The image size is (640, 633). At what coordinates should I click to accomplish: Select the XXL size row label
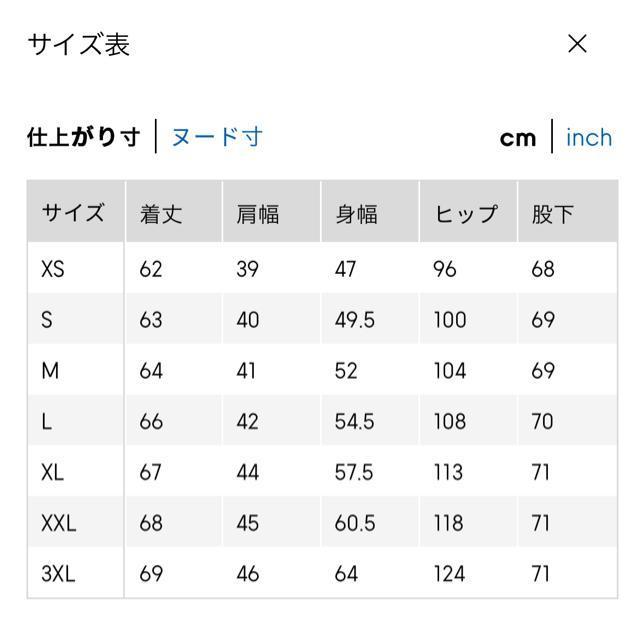(x=58, y=523)
